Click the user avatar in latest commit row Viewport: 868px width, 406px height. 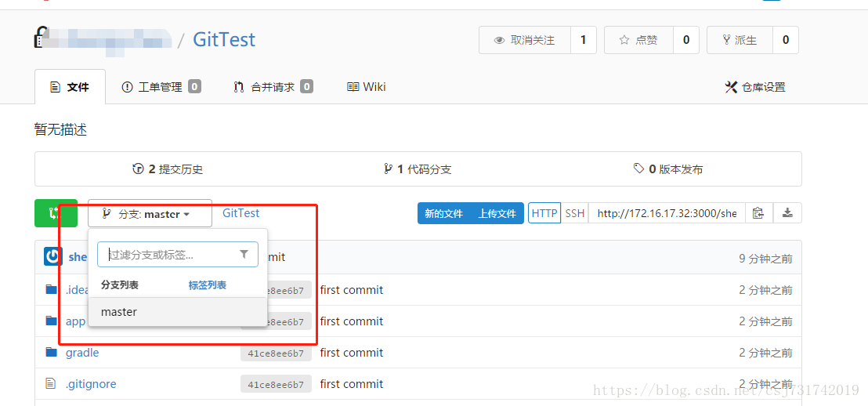click(53, 256)
